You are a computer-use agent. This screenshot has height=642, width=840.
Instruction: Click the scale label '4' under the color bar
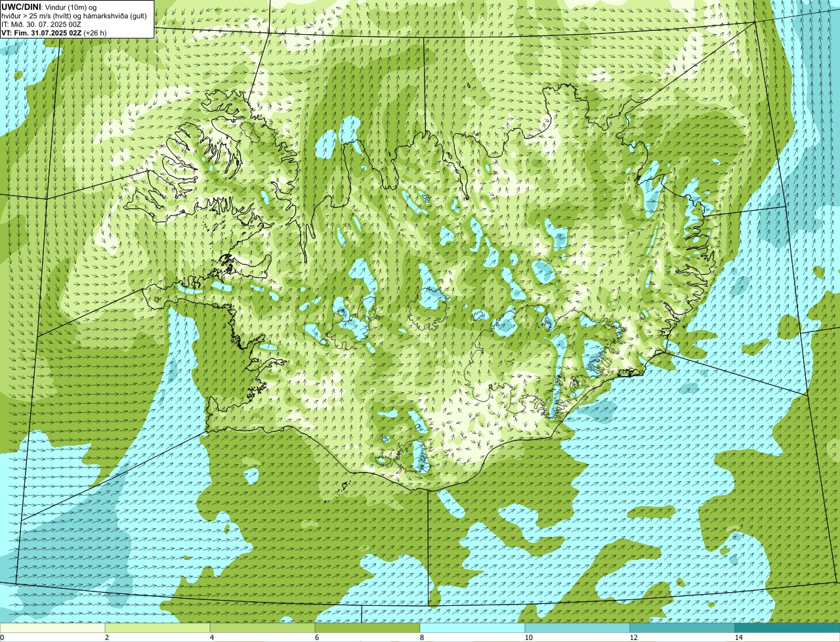(x=211, y=637)
